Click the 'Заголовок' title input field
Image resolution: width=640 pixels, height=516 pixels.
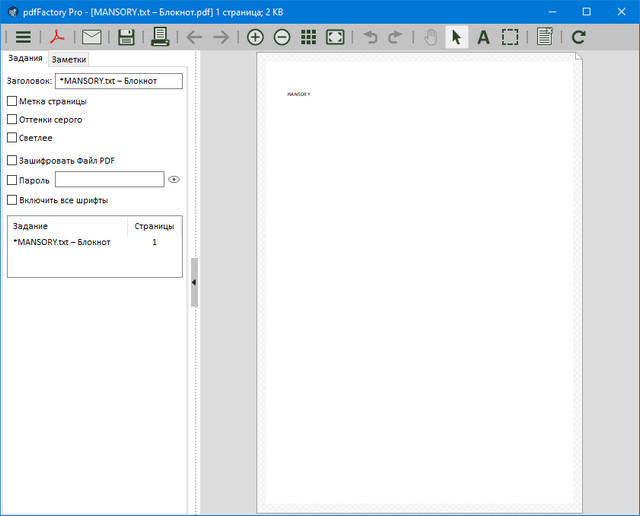point(119,81)
